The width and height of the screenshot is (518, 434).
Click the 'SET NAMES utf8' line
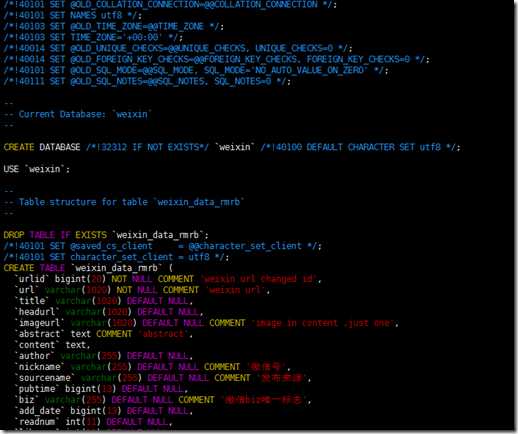73,15
